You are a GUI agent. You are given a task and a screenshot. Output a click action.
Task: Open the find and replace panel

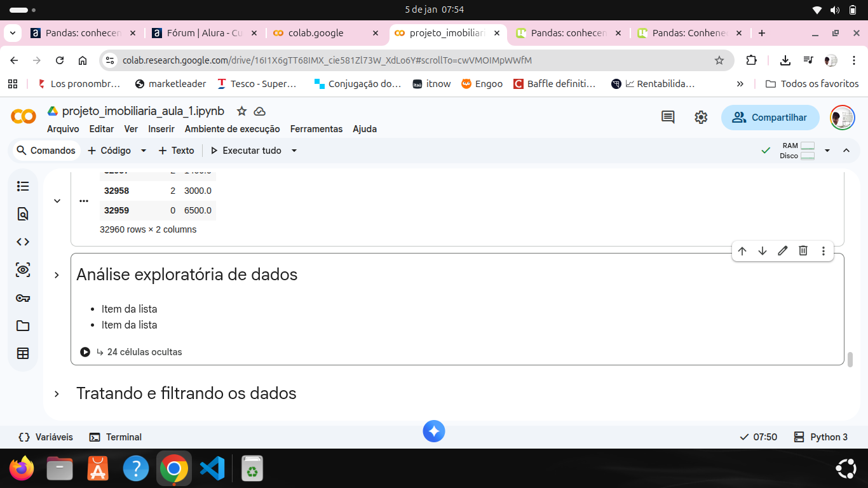point(23,214)
